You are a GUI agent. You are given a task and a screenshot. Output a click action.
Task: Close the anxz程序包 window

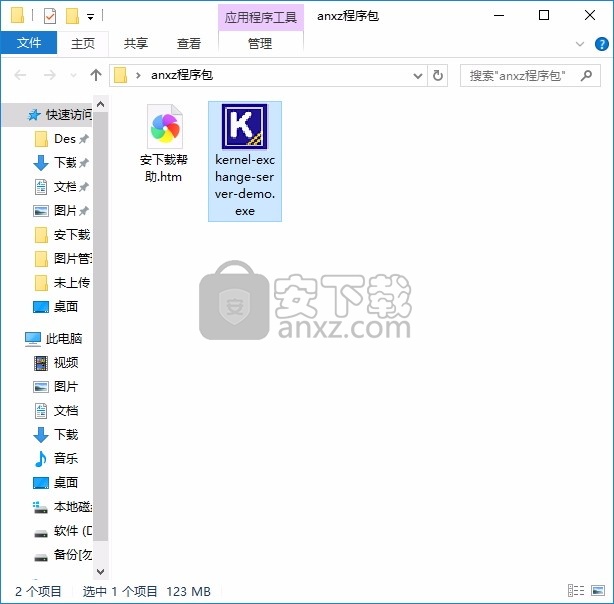pos(590,15)
